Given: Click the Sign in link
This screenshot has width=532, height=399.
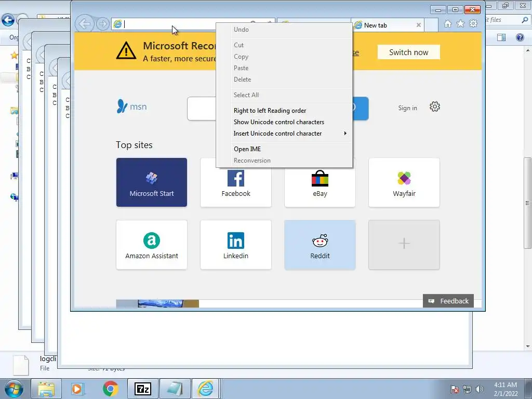Looking at the screenshot, I should [407, 108].
